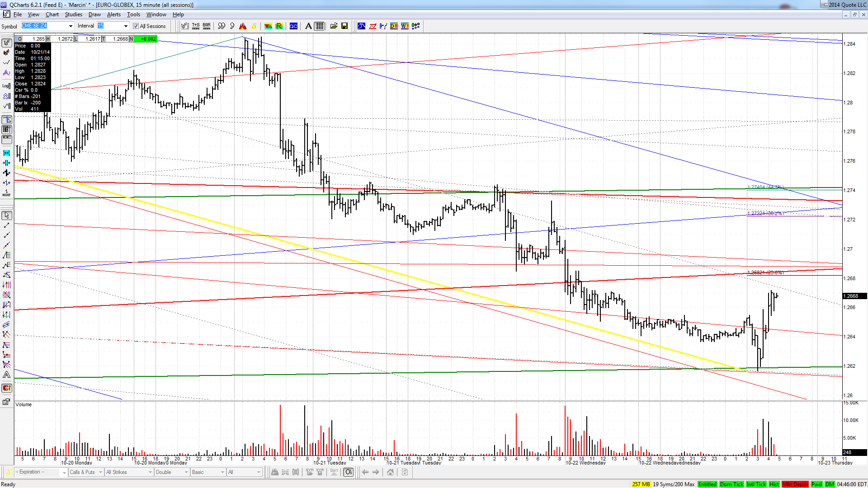868x488 pixels.
Task: Click the back arrow in bottom toolbar
Action: (365, 472)
